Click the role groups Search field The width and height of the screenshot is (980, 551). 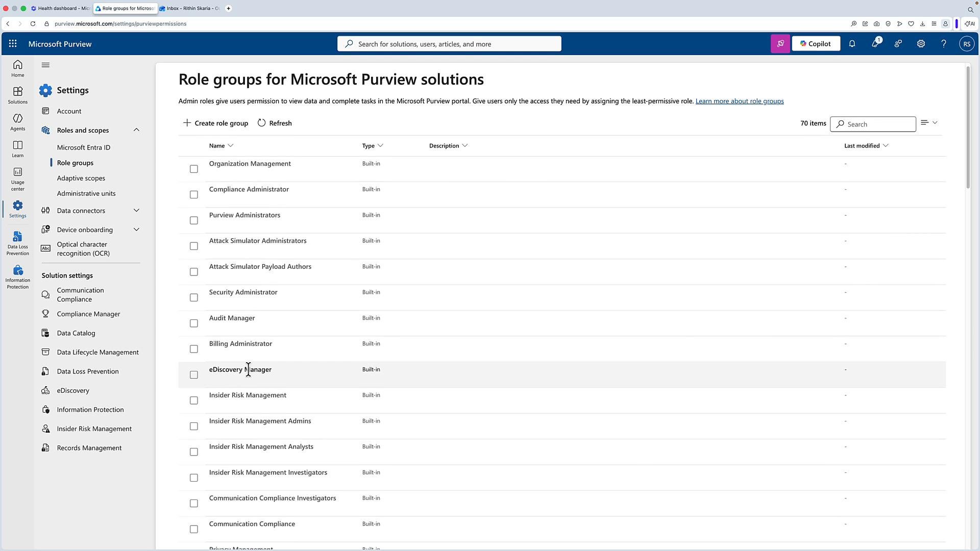pyautogui.click(x=873, y=124)
